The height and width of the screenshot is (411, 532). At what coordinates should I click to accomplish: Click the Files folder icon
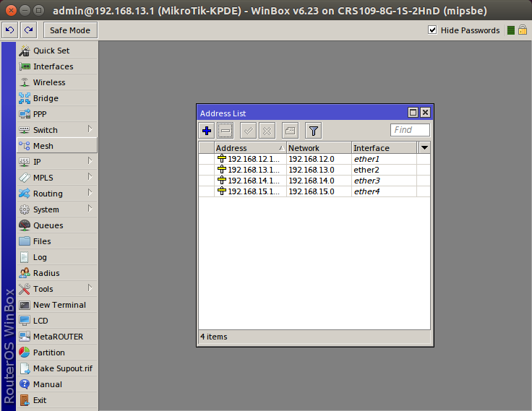click(25, 241)
